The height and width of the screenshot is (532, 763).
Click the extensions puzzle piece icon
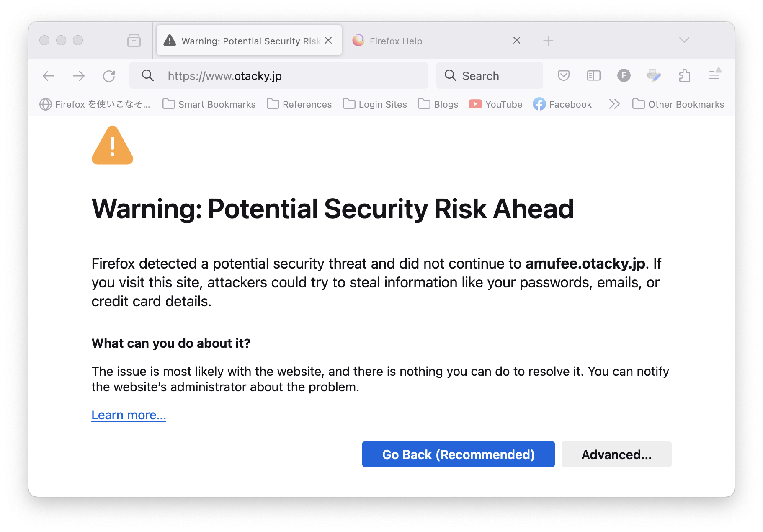coord(684,76)
